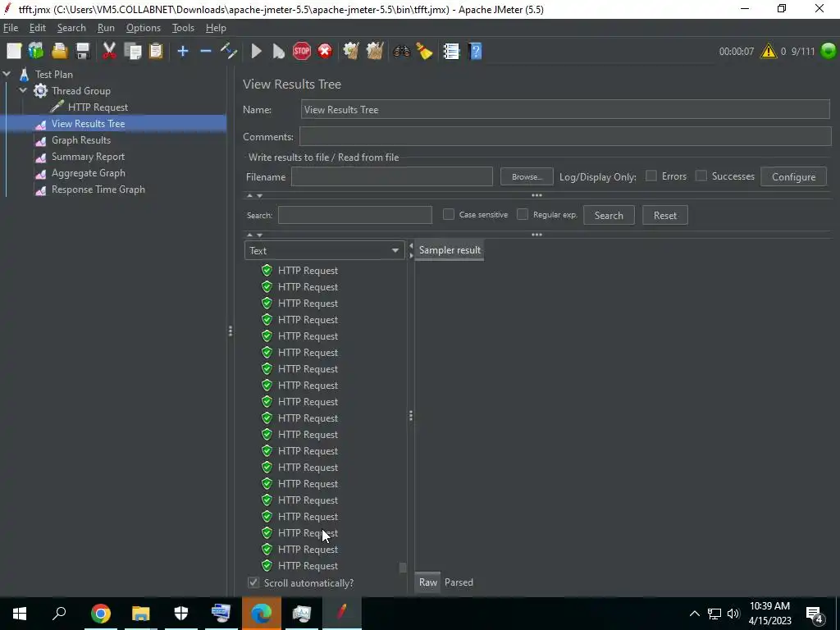Click the Browse... button
The width and height of the screenshot is (840, 630).
click(527, 177)
